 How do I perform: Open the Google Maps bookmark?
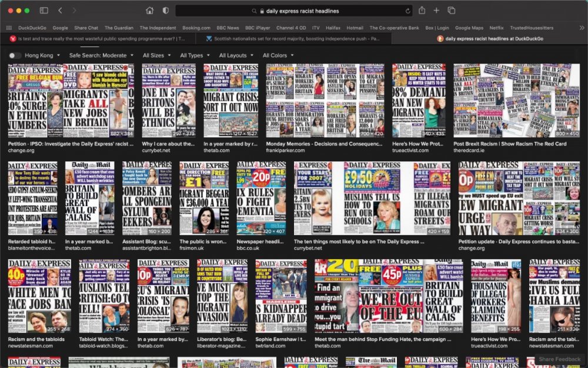click(x=469, y=28)
